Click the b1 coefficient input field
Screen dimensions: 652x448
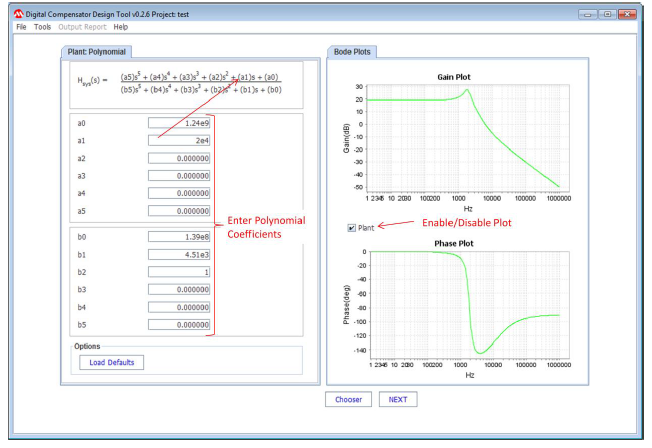(179, 254)
